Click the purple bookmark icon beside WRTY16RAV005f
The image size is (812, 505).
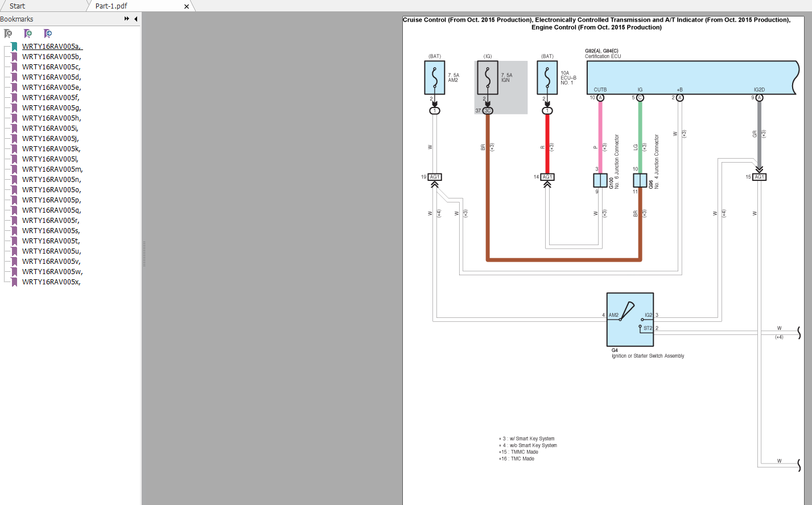pos(14,98)
